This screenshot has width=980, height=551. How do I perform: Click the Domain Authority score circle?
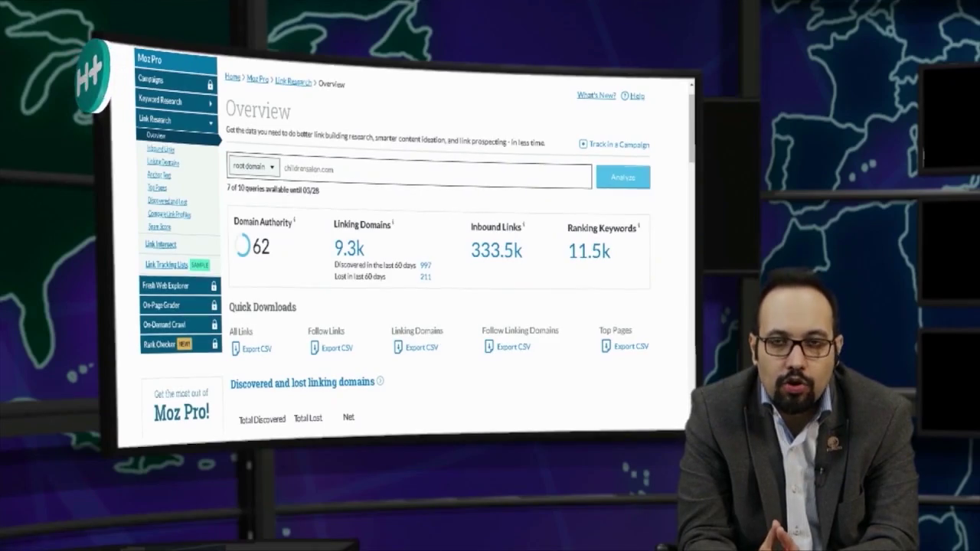[x=243, y=245]
